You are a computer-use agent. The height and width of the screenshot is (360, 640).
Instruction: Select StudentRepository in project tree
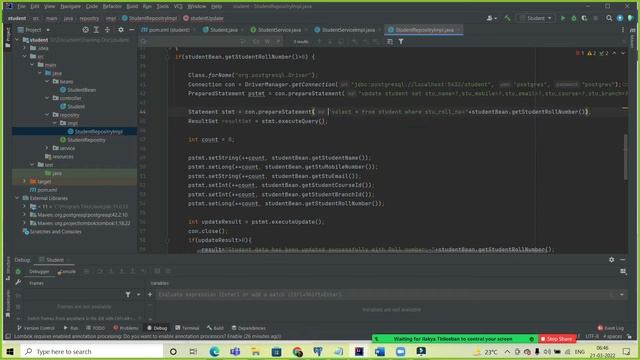(83, 140)
